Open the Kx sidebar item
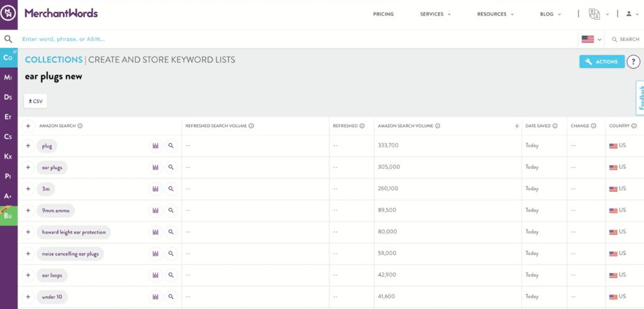Screen dimensions: 644x309 coord(8,156)
